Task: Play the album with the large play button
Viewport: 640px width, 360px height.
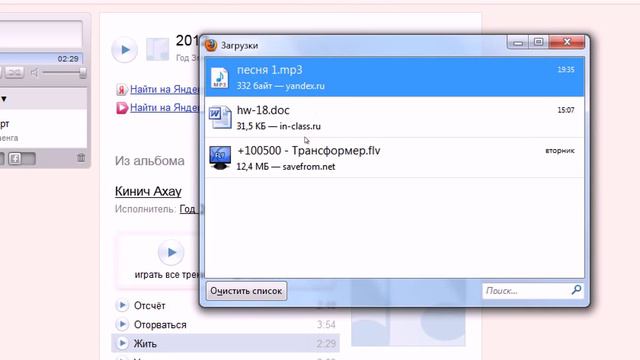Action: click(x=124, y=50)
